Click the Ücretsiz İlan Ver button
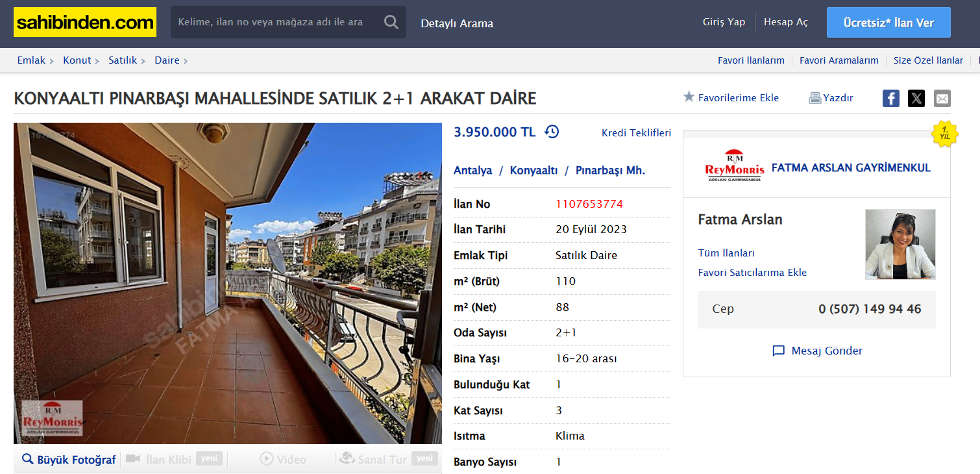This screenshot has height=474, width=980. pos(888,23)
